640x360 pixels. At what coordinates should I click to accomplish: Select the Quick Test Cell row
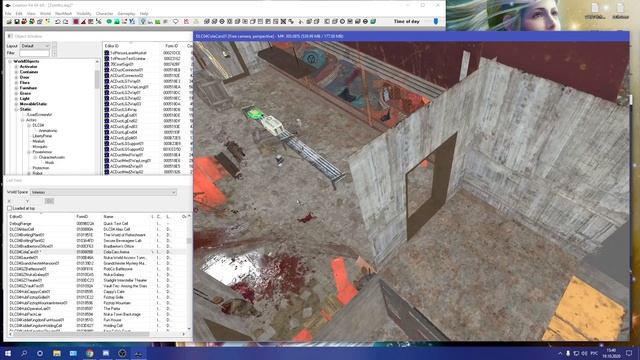click(97, 224)
